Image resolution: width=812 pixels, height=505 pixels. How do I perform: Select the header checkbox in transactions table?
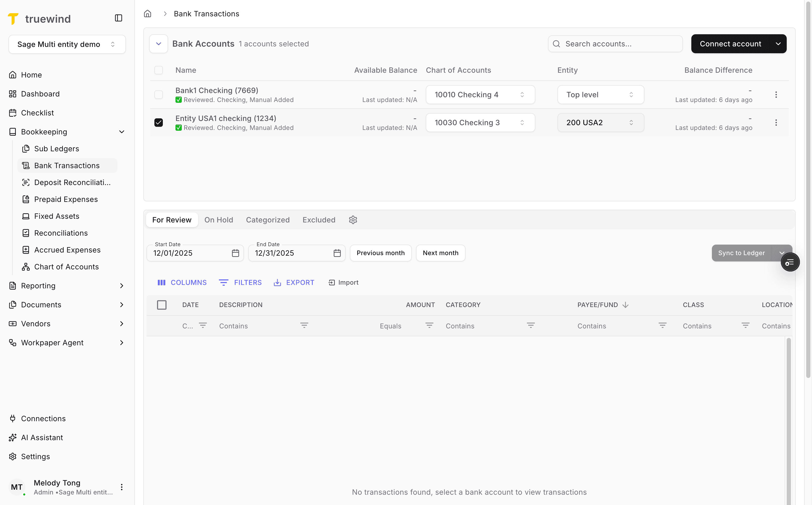click(x=162, y=305)
